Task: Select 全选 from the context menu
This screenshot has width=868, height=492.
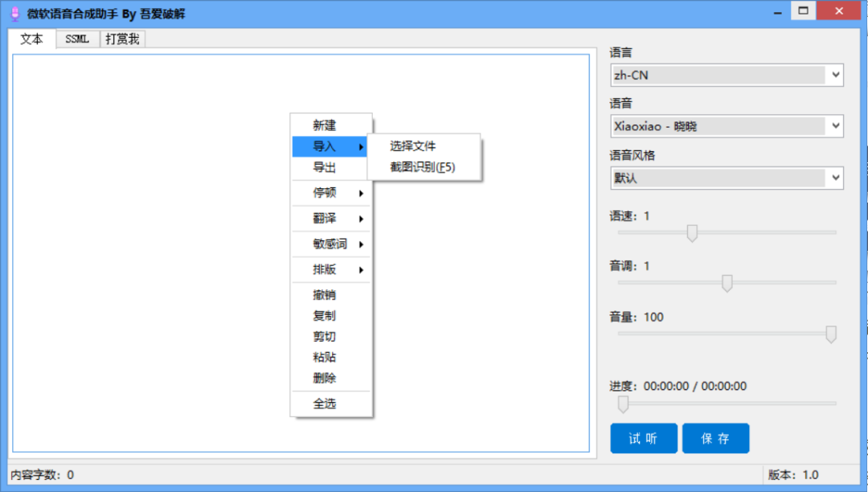Action: point(325,404)
